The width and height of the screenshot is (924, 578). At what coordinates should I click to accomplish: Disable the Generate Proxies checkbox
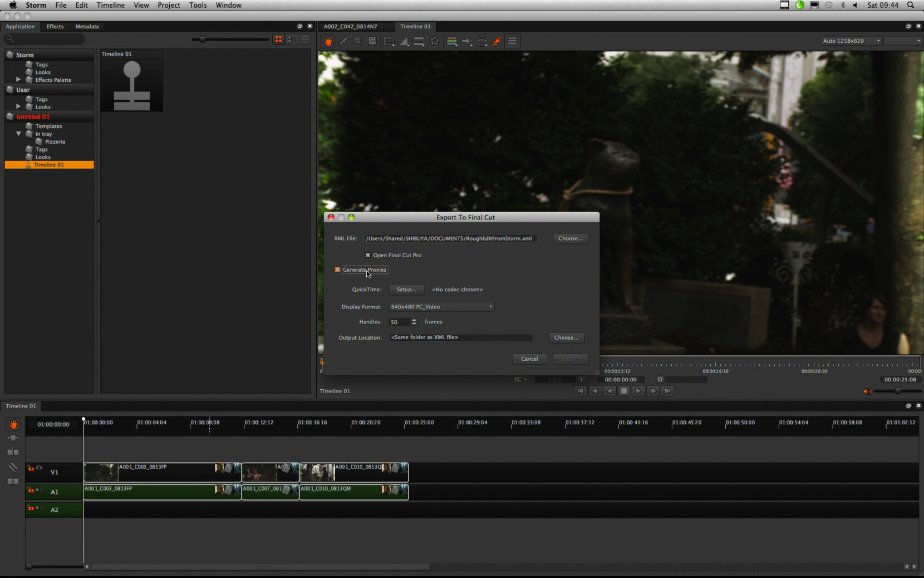pyautogui.click(x=337, y=270)
